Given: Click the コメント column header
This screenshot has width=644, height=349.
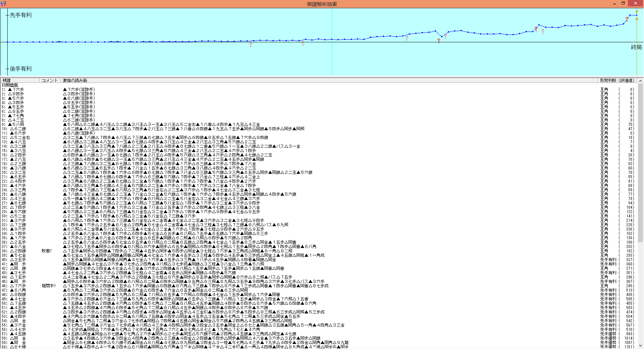Looking at the screenshot, I should click(x=50, y=81).
